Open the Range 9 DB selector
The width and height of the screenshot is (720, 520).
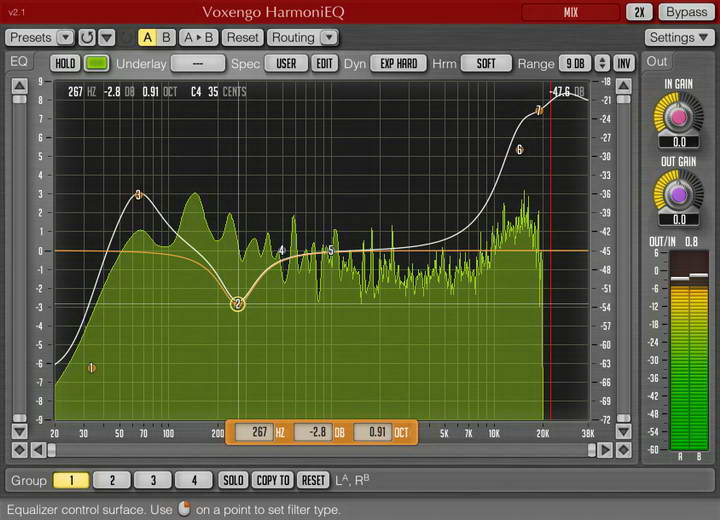(x=575, y=63)
